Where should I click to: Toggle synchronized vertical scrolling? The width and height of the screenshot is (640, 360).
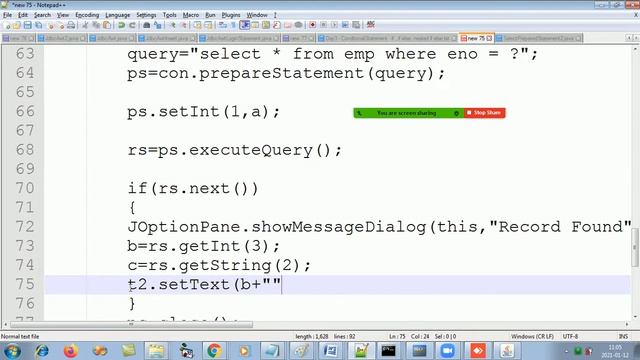(x=198, y=25)
